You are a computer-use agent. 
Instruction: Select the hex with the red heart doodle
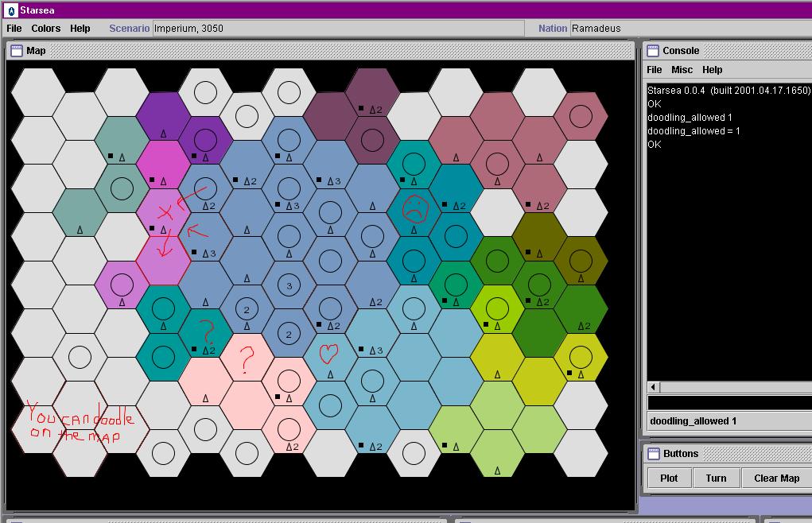coord(330,355)
